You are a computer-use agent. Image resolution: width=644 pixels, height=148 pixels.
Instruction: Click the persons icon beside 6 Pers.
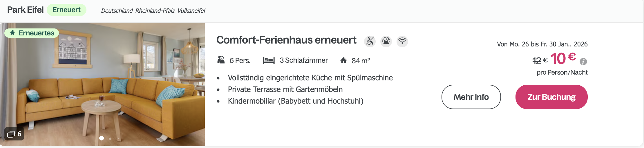221,60
